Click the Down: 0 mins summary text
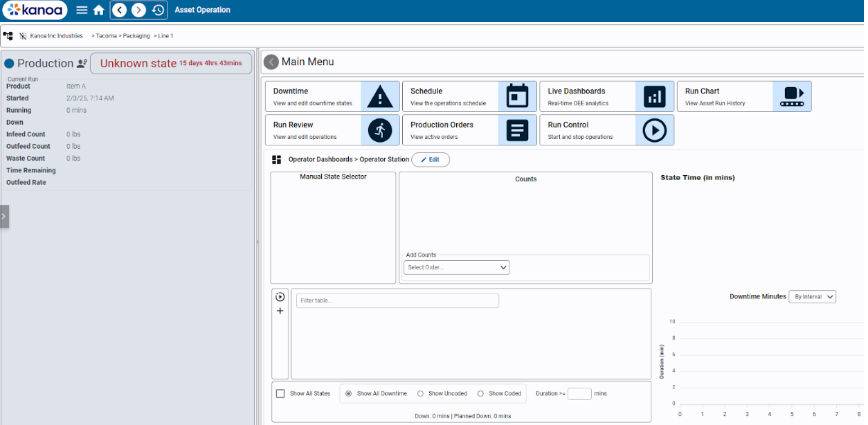 (x=431, y=415)
